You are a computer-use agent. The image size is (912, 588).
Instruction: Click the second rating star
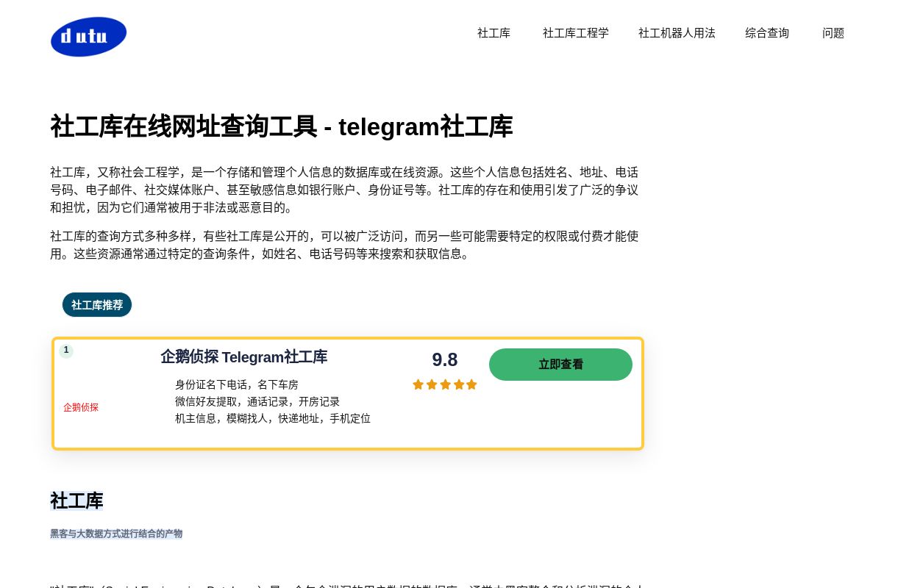pyautogui.click(x=432, y=384)
